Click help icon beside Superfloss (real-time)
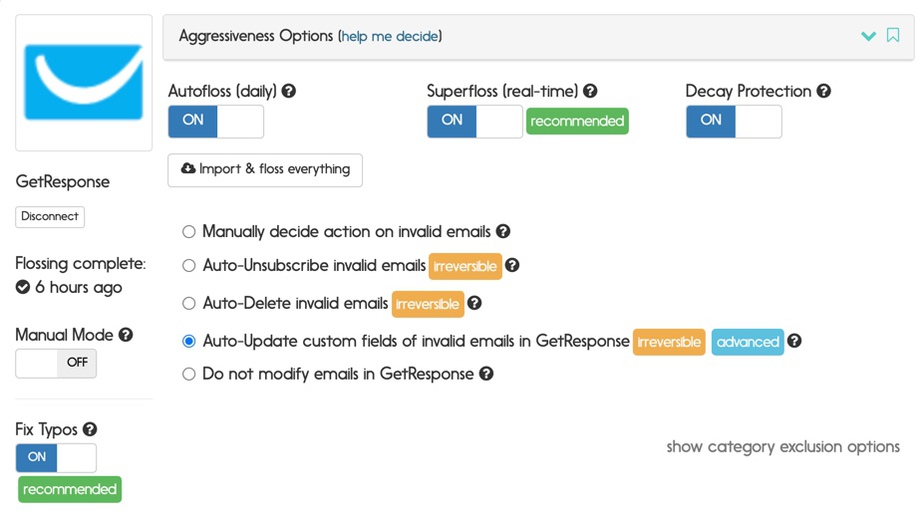The image size is (924, 522). coord(590,91)
